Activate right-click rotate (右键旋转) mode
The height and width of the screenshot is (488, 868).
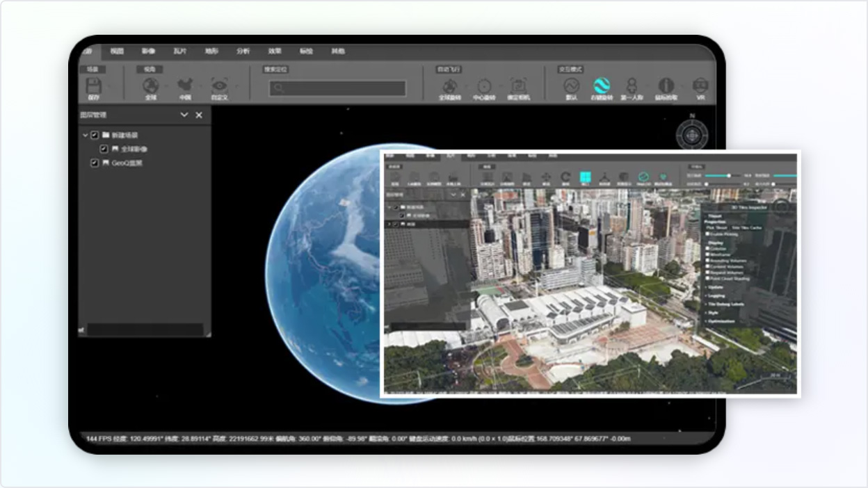tap(602, 86)
